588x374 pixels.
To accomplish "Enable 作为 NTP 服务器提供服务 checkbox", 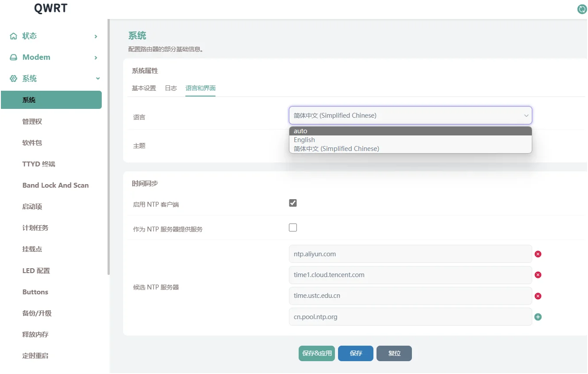I will (x=293, y=228).
